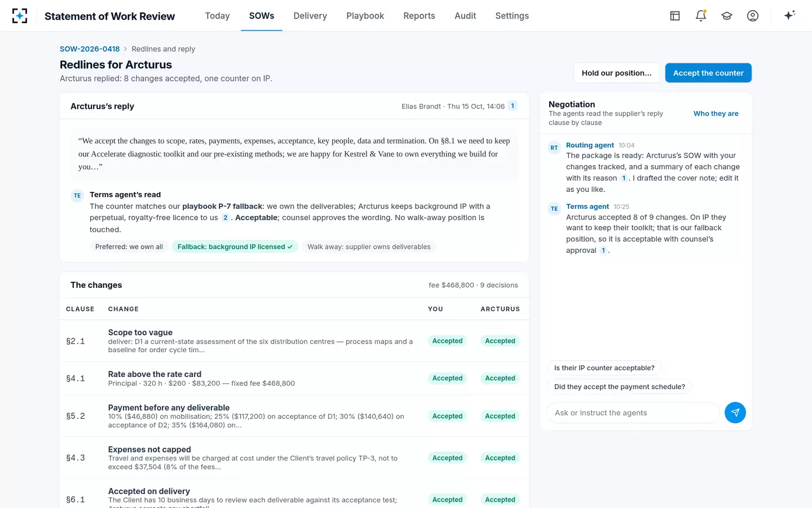Click Accept the counter button
This screenshot has width=812, height=508.
pos(708,73)
